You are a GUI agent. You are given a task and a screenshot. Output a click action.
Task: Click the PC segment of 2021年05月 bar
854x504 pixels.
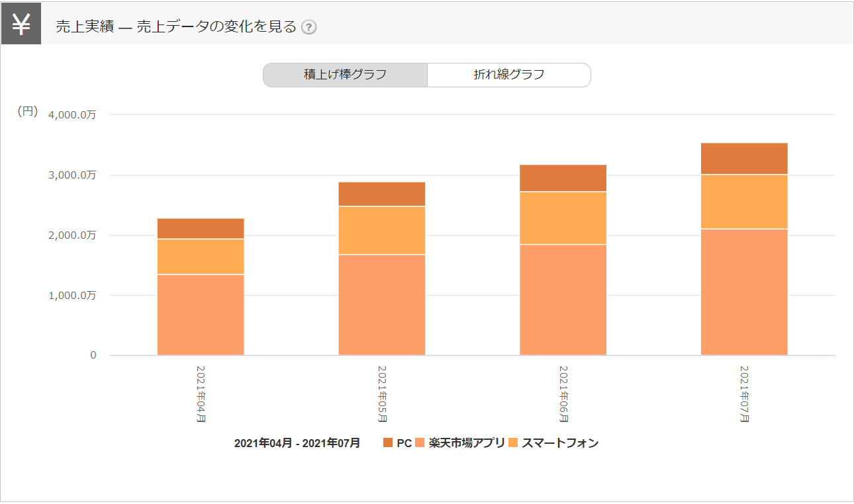click(x=382, y=194)
